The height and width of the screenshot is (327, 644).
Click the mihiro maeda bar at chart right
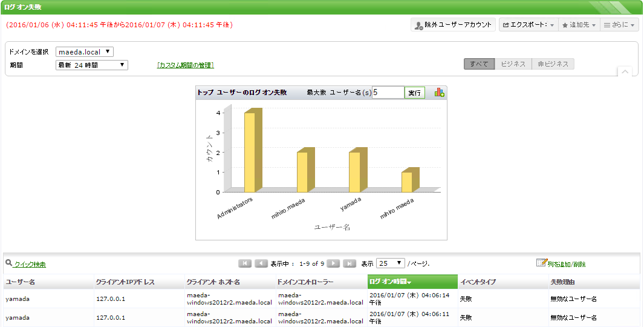click(411, 180)
